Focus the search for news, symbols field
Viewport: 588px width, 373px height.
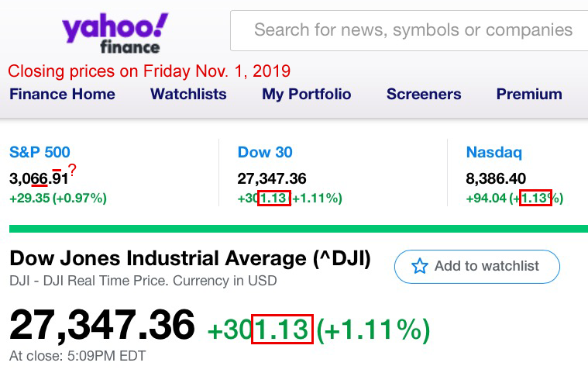412,31
